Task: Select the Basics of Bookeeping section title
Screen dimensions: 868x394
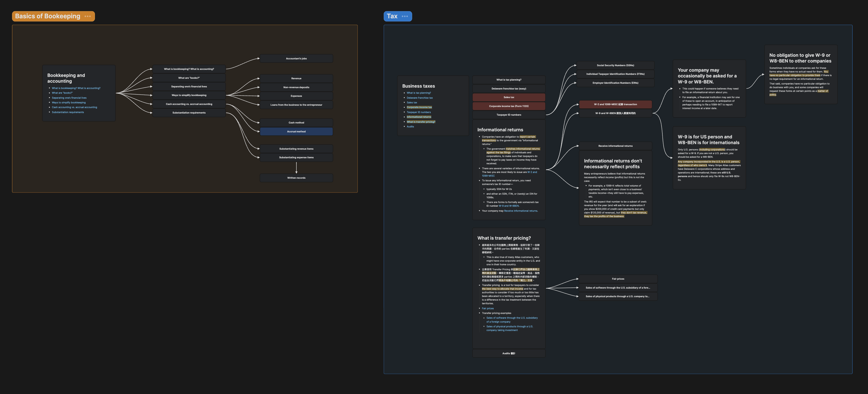Action: [48, 16]
